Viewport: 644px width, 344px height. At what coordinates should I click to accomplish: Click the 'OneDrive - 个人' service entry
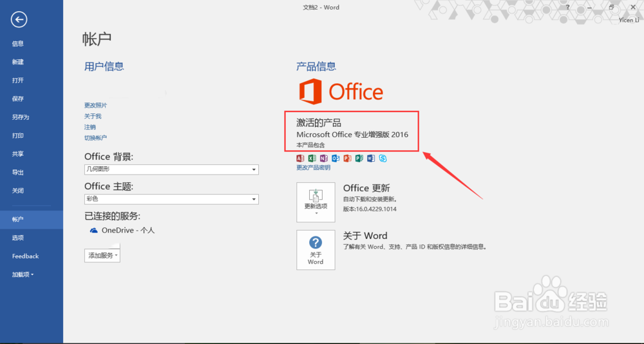[122, 231]
